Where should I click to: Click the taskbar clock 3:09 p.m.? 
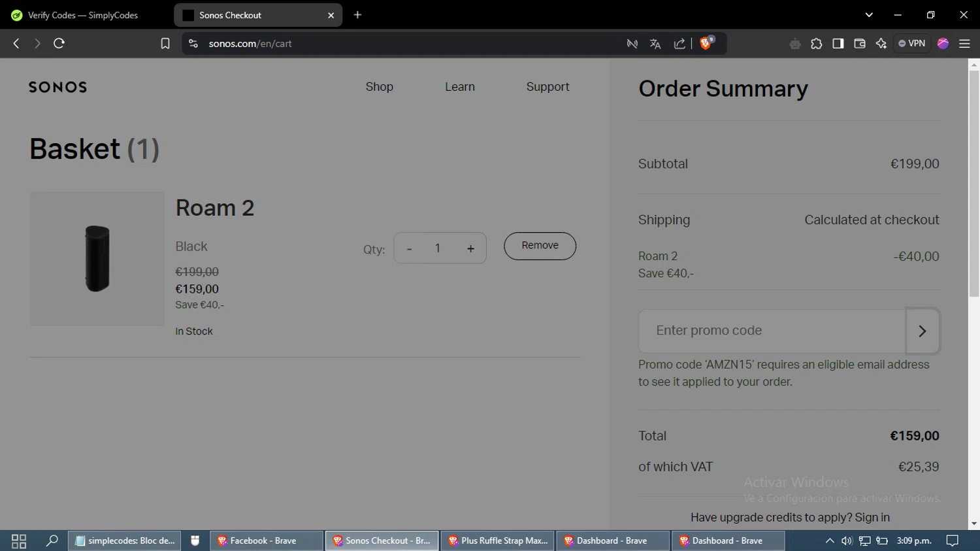pos(914,541)
